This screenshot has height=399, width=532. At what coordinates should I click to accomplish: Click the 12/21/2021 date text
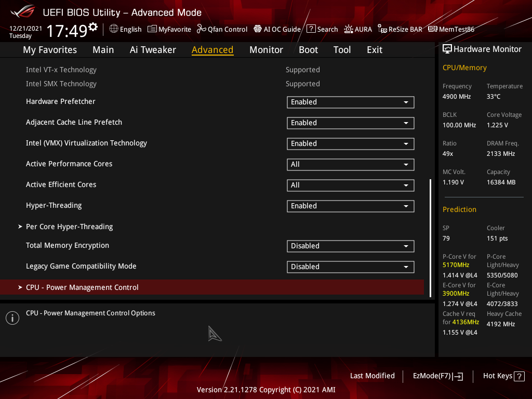click(x=26, y=29)
